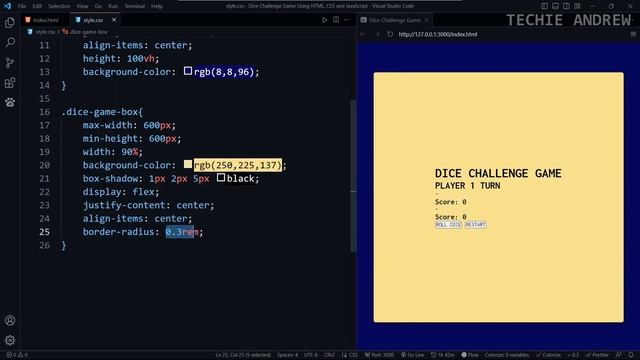Open the rgb(8,8,96) color swatch
Viewport: 640px width, 360px height.
[188, 71]
